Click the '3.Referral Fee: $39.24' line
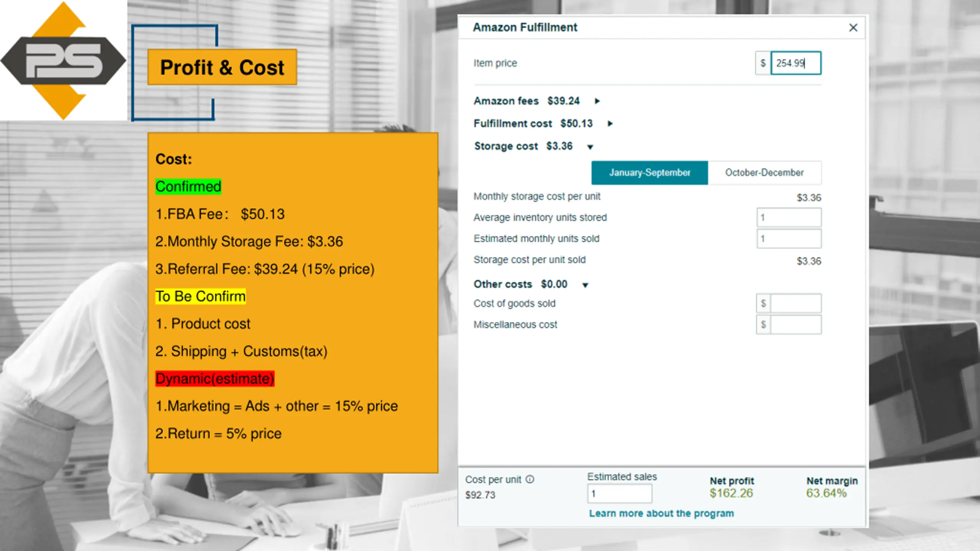Viewport: 980px width, 551px height. tap(265, 269)
